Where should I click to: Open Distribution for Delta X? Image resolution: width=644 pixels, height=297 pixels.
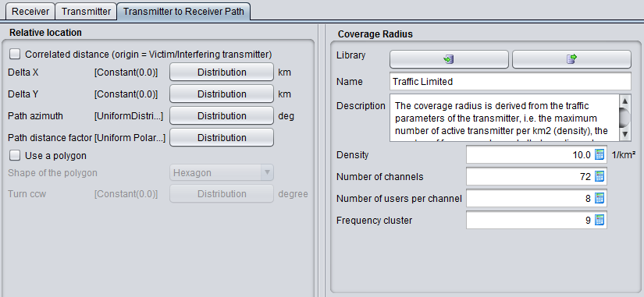222,72
